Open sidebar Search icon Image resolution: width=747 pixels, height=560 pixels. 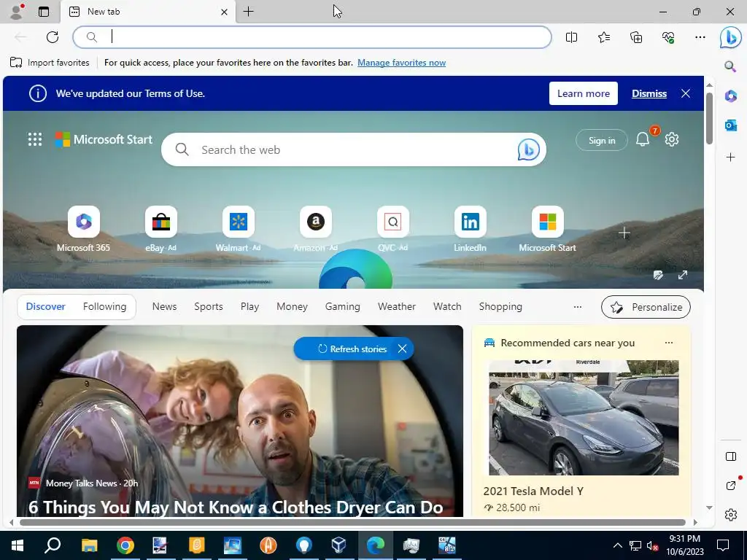(730, 66)
